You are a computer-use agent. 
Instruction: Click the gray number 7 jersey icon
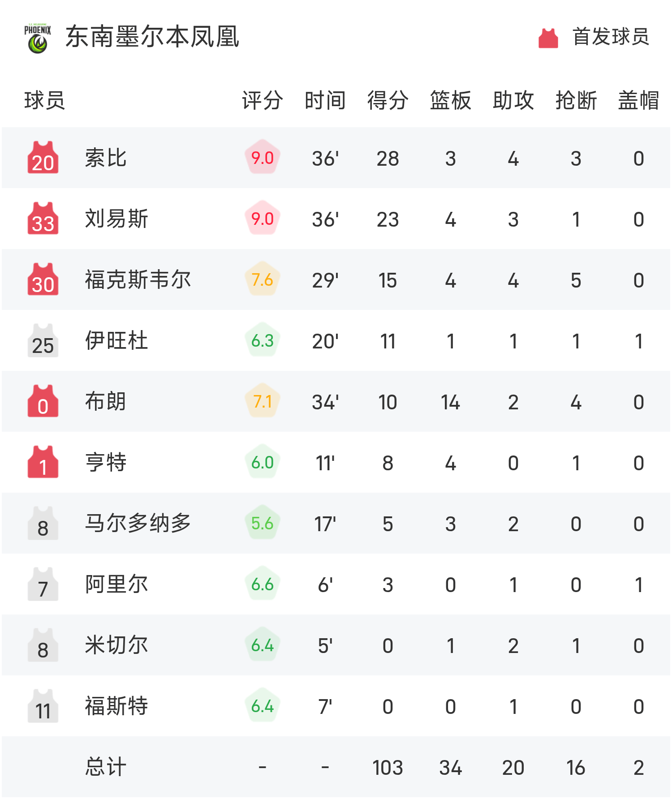pyautogui.click(x=43, y=584)
